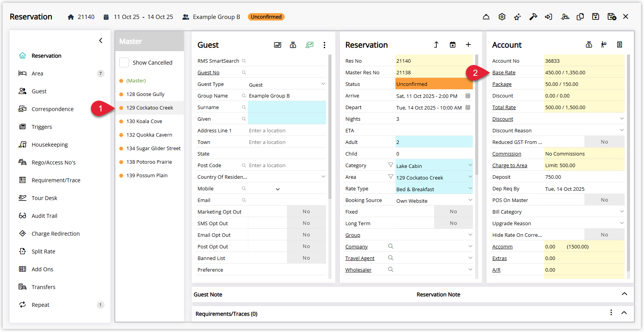Toggle the POS On Master switch
Image resolution: width=644 pixels, height=332 pixels.
pyautogui.click(x=605, y=200)
